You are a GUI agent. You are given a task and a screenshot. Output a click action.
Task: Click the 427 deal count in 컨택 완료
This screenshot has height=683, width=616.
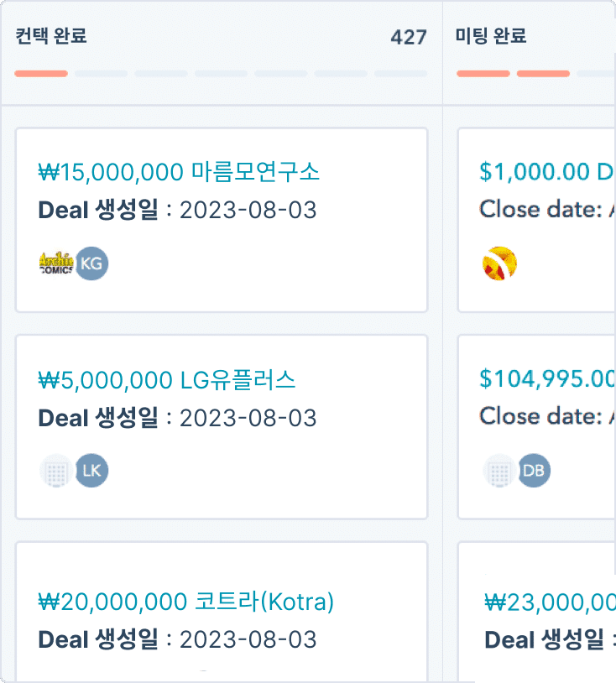(409, 37)
